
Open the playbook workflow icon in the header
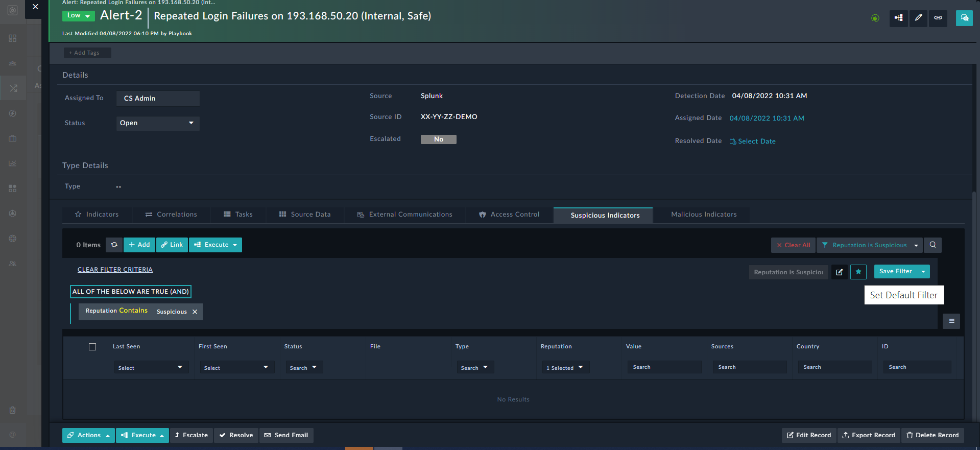(x=898, y=18)
